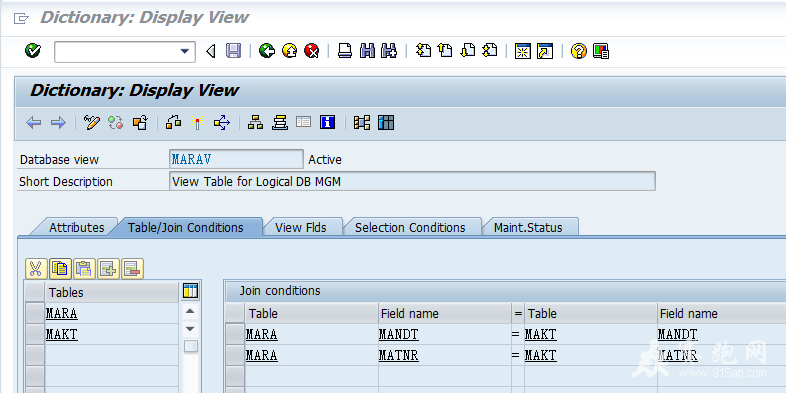786x393 pixels.
Task: Click MAKT in the Tables list
Action: tap(62, 334)
